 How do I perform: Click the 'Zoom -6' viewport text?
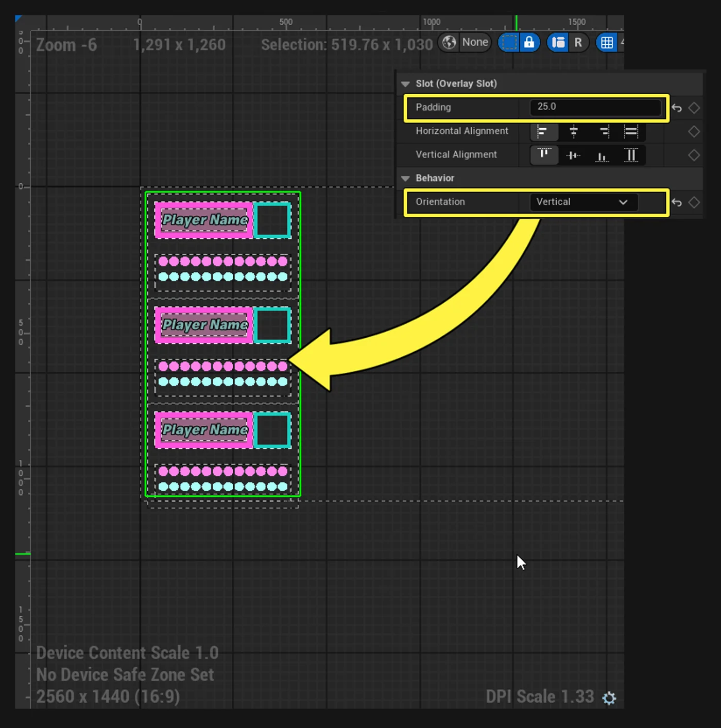(66, 45)
